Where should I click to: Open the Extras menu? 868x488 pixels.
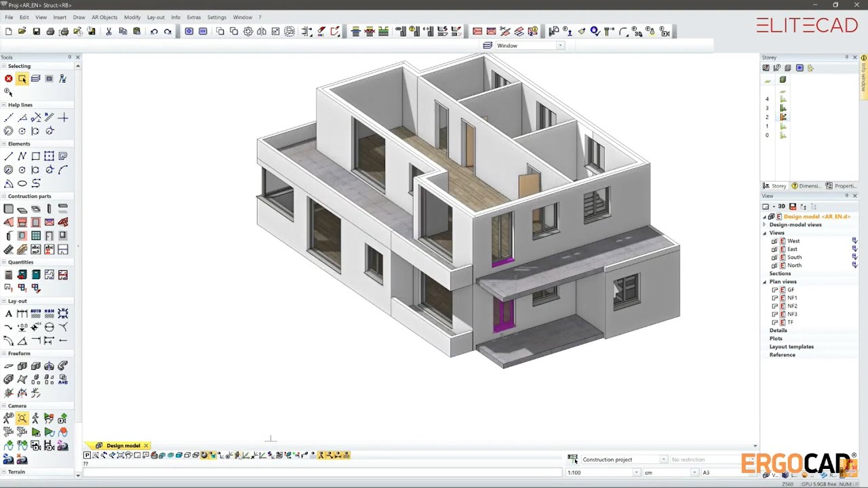(x=193, y=17)
